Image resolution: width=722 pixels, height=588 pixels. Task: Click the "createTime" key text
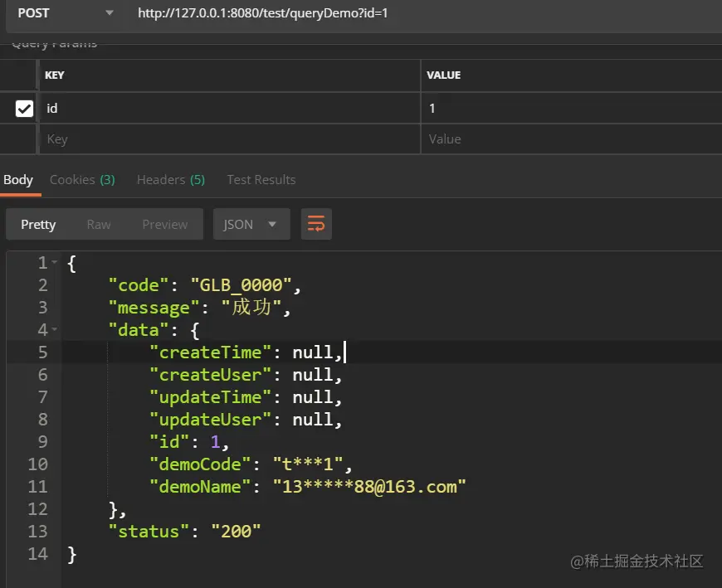point(211,352)
